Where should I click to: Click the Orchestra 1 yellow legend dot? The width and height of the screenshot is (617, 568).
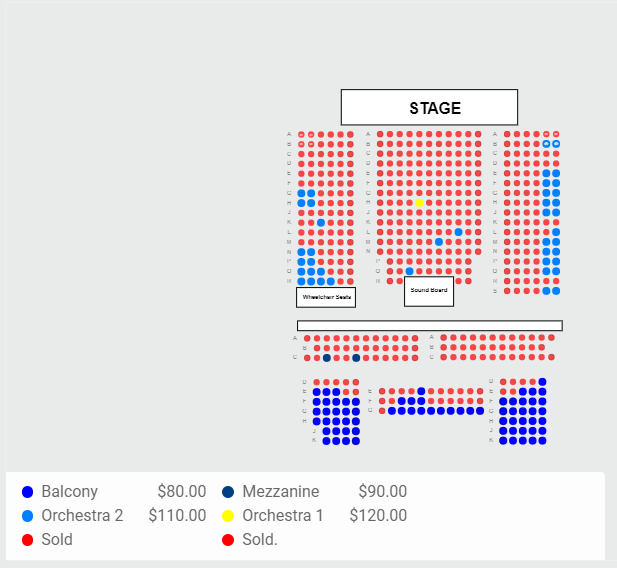pyautogui.click(x=228, y=516)
